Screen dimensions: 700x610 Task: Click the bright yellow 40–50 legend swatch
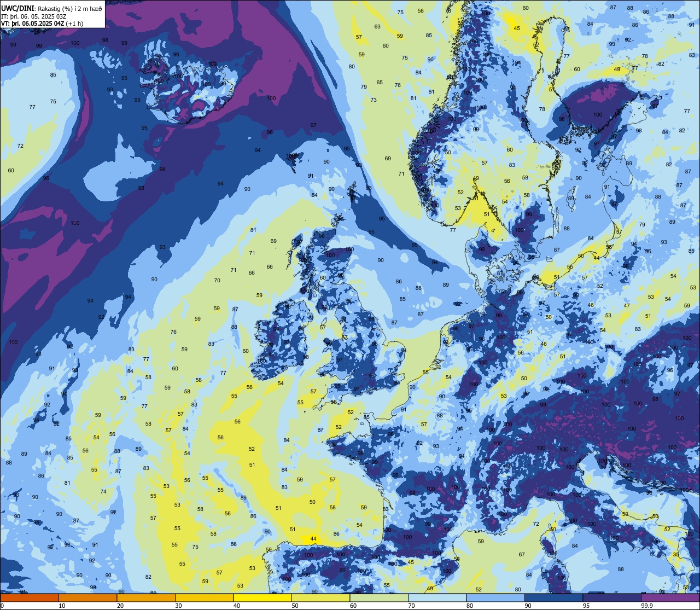coord(262,598)
